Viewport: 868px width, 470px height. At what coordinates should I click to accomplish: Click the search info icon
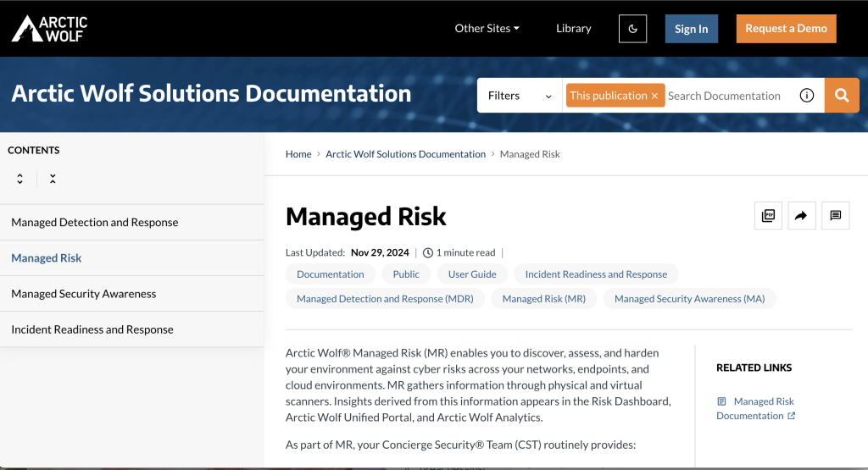tap(807, 96)
